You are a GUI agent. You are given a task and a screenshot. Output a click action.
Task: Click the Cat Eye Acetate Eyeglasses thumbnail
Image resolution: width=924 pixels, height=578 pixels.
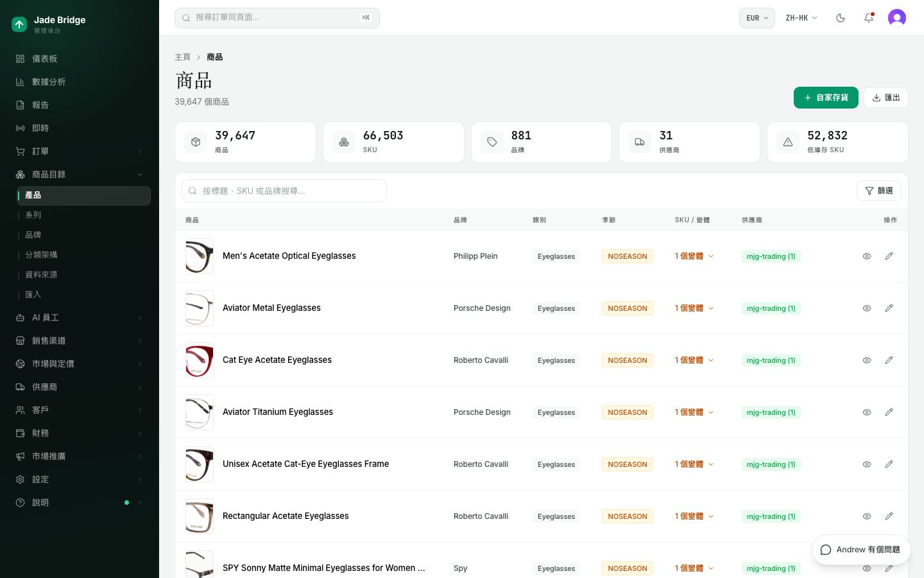coord(200,360)
